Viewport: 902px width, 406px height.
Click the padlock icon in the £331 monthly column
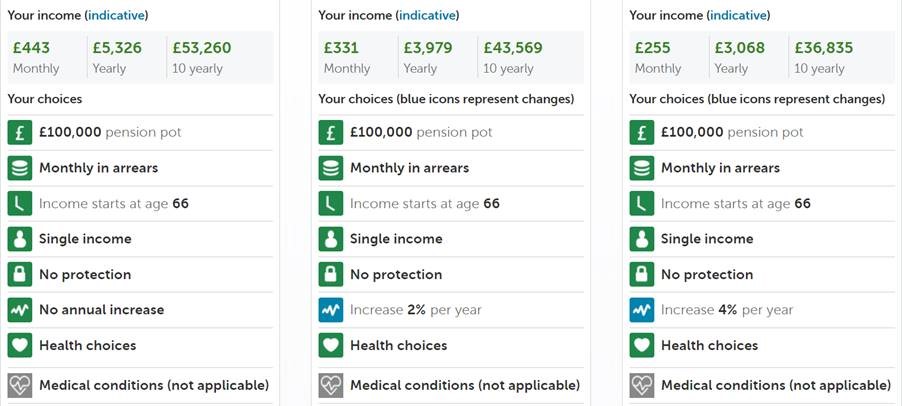click(330, 275)
